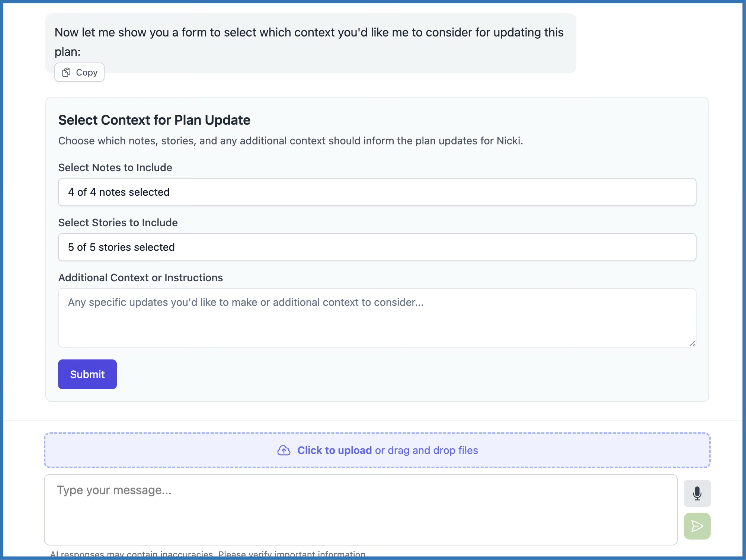Open the notes selection dropdown

click(x=377, y=192)
